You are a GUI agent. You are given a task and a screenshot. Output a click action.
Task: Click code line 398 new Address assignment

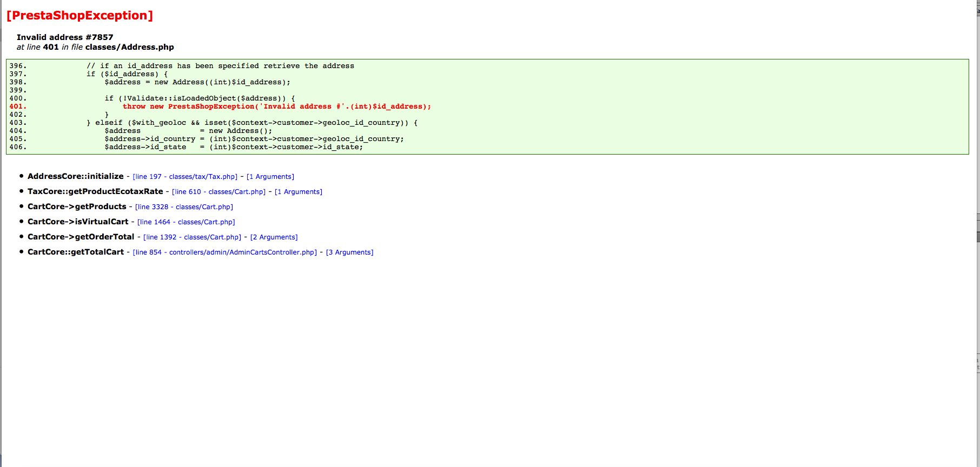coord(197,82)
